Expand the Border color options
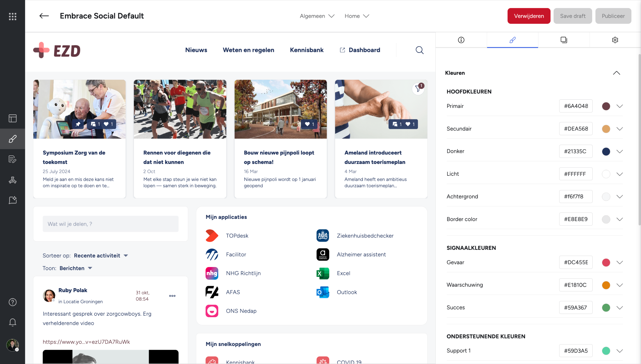The image size is (641, 364). (x=620, y=219)
